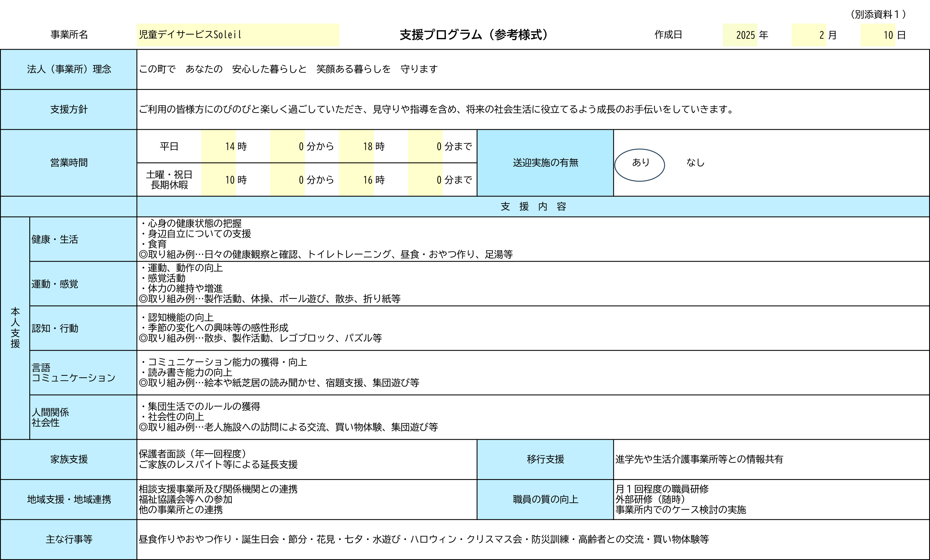Select the 認知・行動 category cell
930x560 pixels.
(x=83, y=328)
